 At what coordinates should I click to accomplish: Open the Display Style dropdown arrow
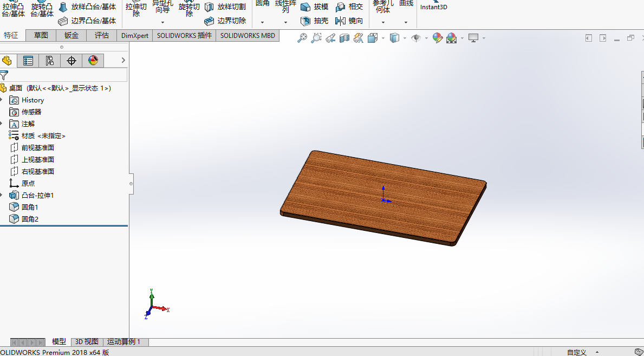coord(406,38)
